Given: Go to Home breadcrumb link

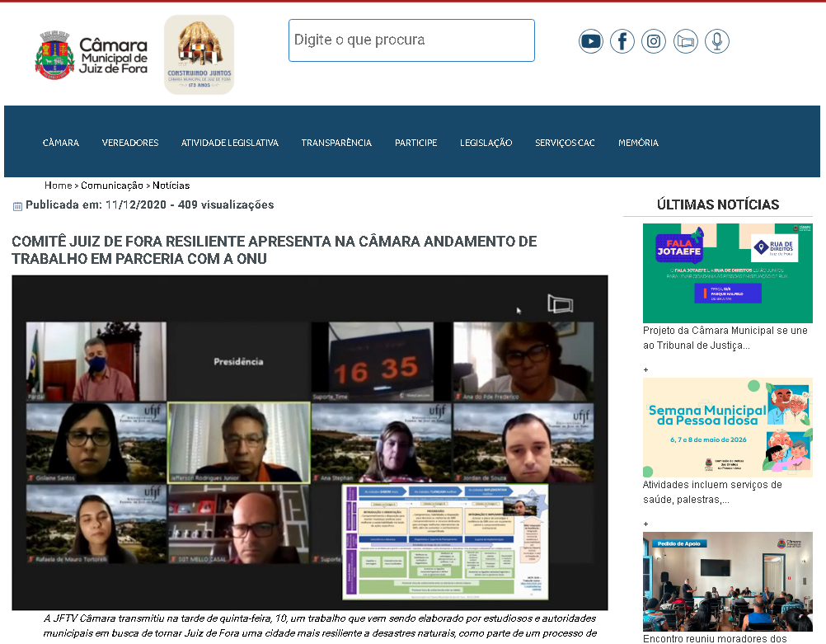Looking at the screenshot, I should (58, 186).
